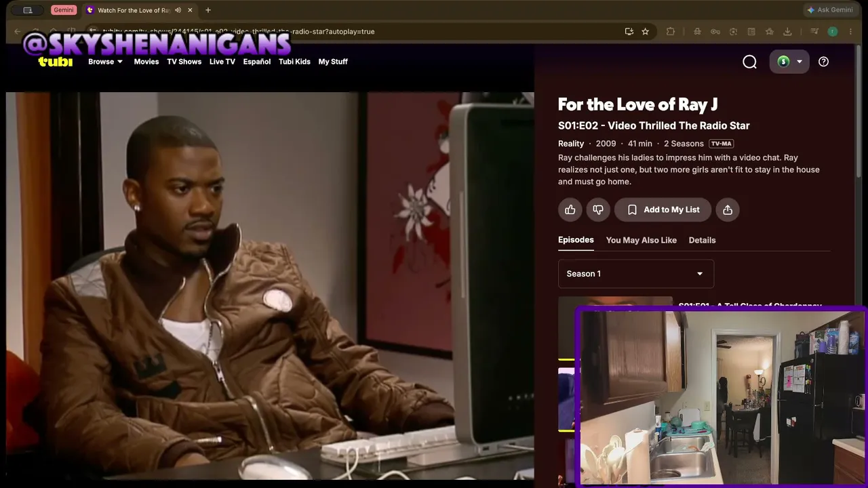The width and height of the screenshot is (868, 488).
Task: Click the Ask Gemini button
Action: (829, 10)
